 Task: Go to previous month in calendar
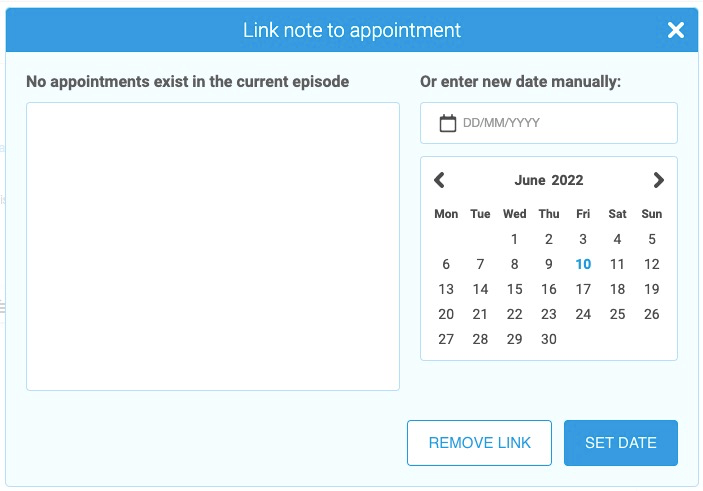click(x=439, y=180)
